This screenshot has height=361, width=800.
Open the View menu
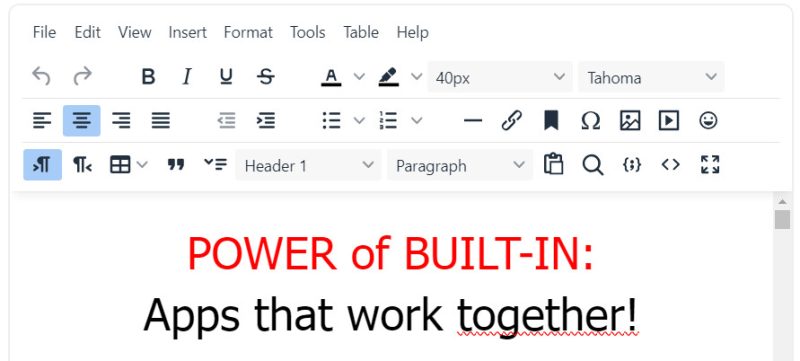point(135,32)
